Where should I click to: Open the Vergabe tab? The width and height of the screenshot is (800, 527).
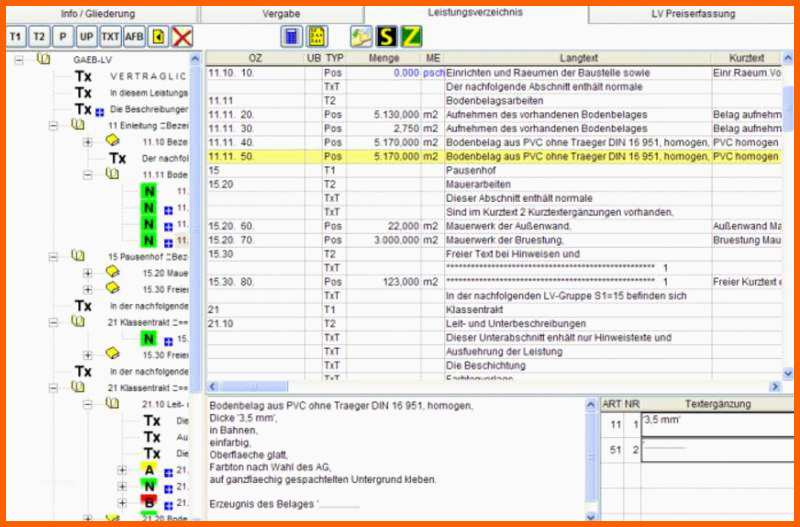282,14
